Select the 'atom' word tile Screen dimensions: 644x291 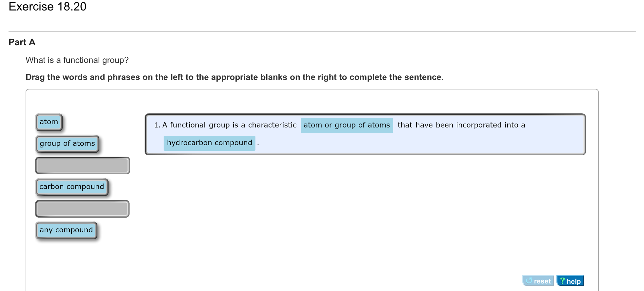(x=49, y=122)
